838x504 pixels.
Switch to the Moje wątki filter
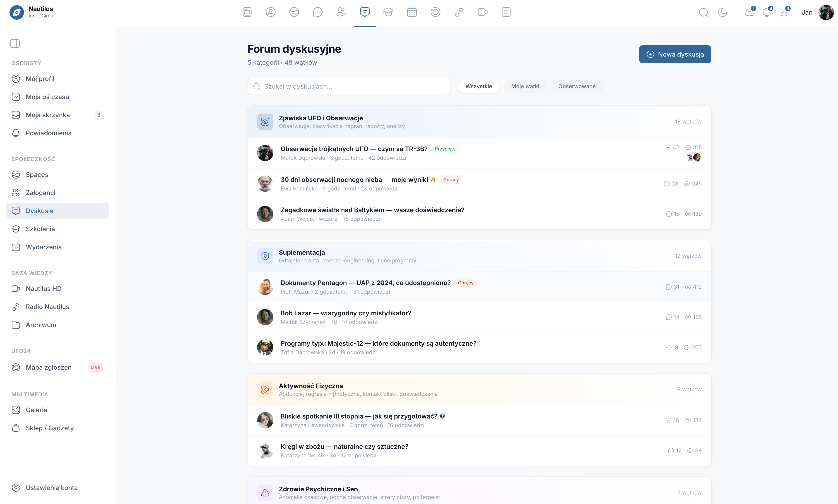525,86
